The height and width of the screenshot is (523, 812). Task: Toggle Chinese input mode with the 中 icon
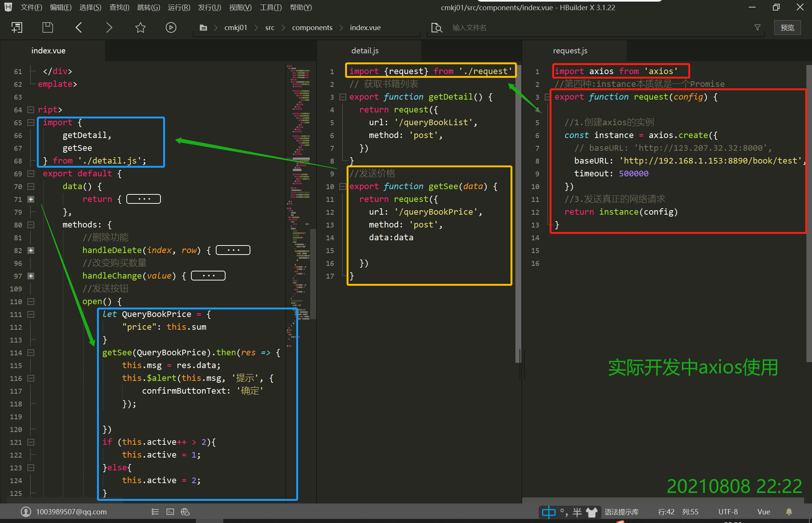(548, 512)
